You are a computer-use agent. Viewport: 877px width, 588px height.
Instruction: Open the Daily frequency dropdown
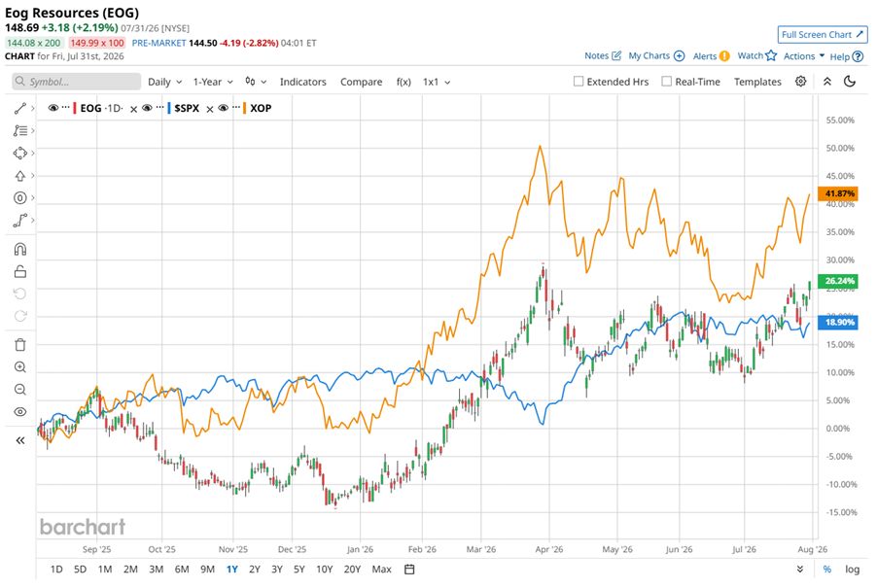pos(165,82)
